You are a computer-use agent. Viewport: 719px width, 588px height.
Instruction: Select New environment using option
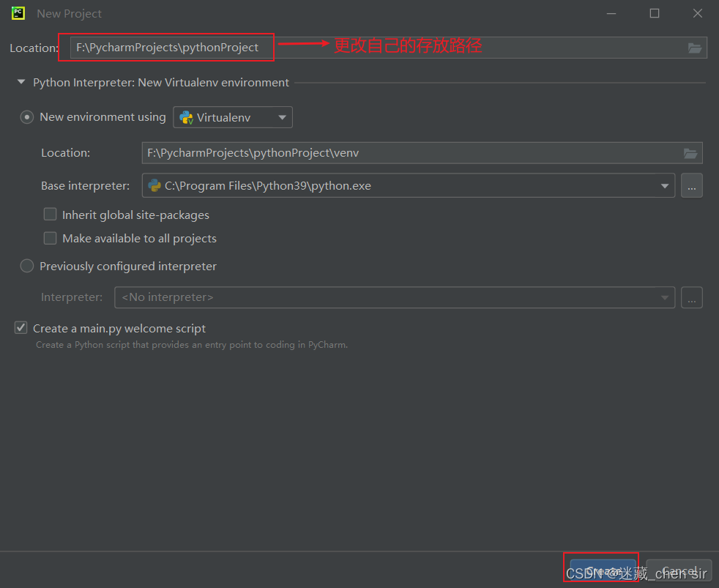pyautogui.click(x=27, y=117)
